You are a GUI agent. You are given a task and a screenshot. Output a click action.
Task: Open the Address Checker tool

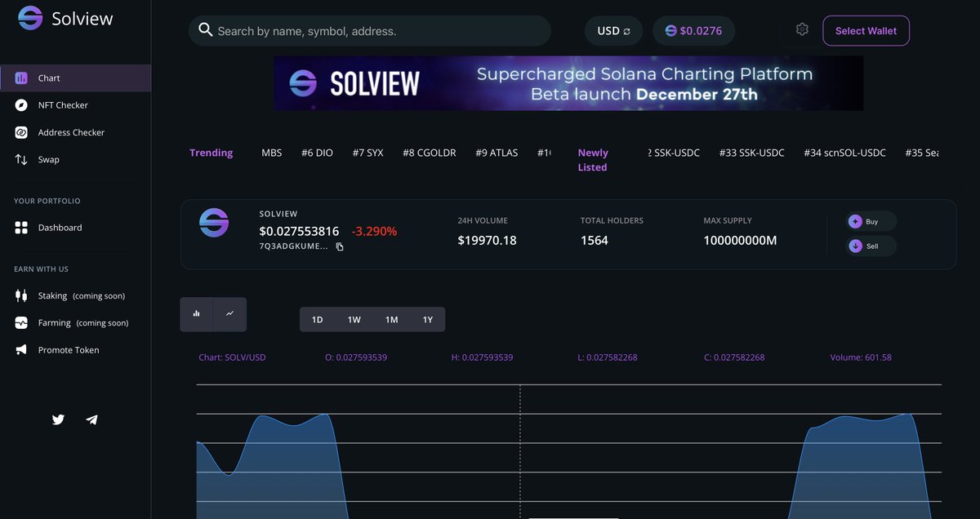[x=72, y=131]
